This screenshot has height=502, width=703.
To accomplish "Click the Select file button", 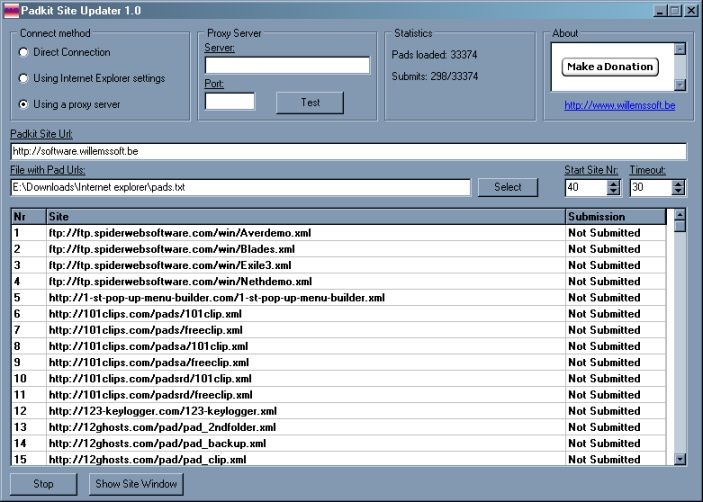I will click(508, 187).
